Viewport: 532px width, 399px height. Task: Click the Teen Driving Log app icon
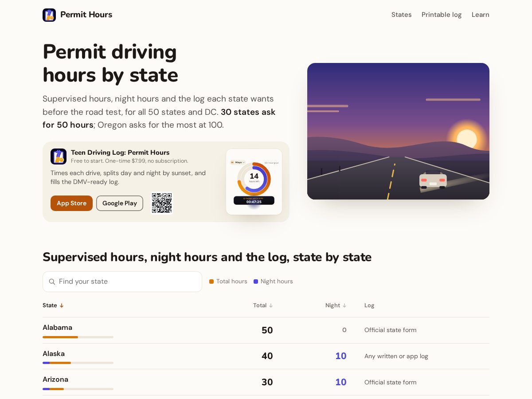[59, 156]
